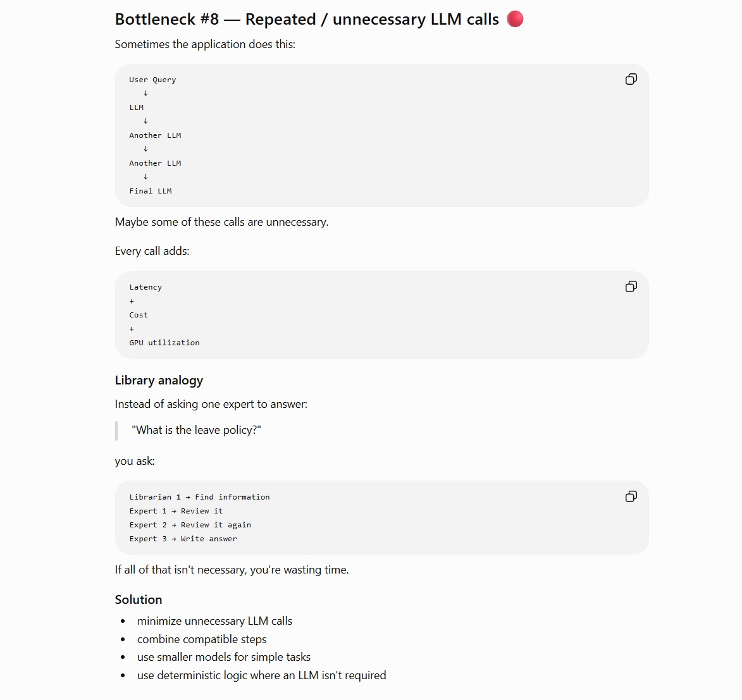Viewport: 742px width, 700px height.
Task: Click the GPU utilization line
Action: point(164,343)
